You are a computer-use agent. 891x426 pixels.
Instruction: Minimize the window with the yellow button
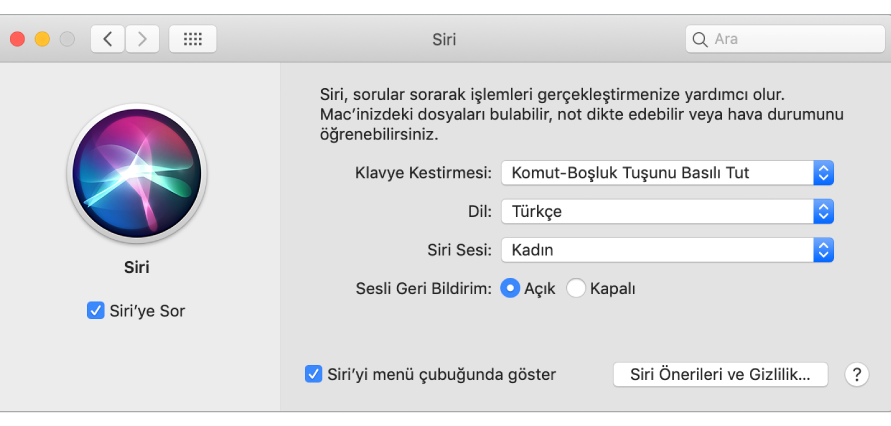(x=43, y=39)
